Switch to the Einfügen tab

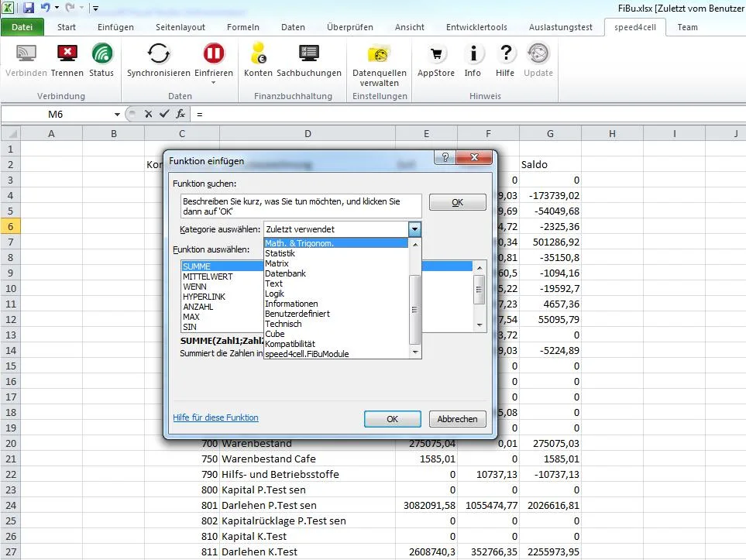[x=115, y=27]
